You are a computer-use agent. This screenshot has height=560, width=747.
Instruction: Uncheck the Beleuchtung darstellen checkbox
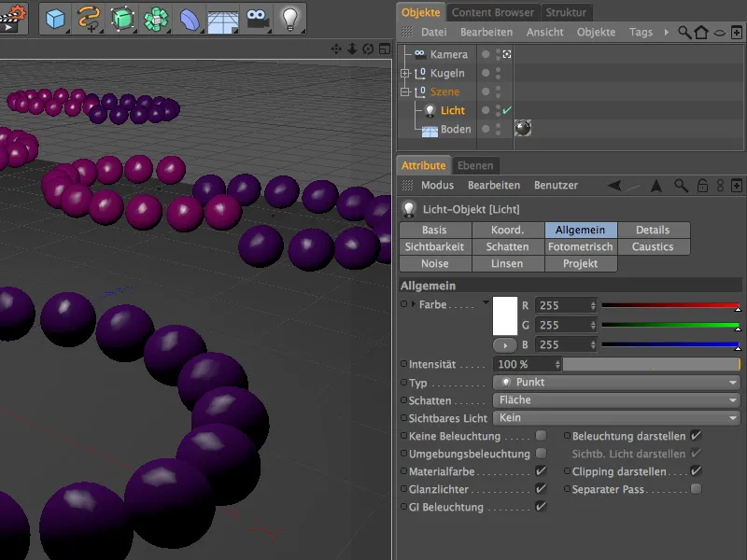[696, 436]
